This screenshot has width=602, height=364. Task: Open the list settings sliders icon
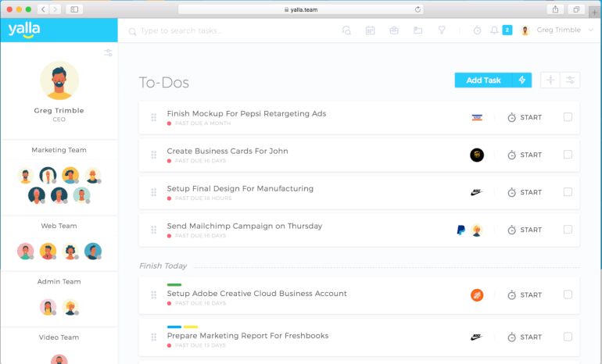(570, 80)
